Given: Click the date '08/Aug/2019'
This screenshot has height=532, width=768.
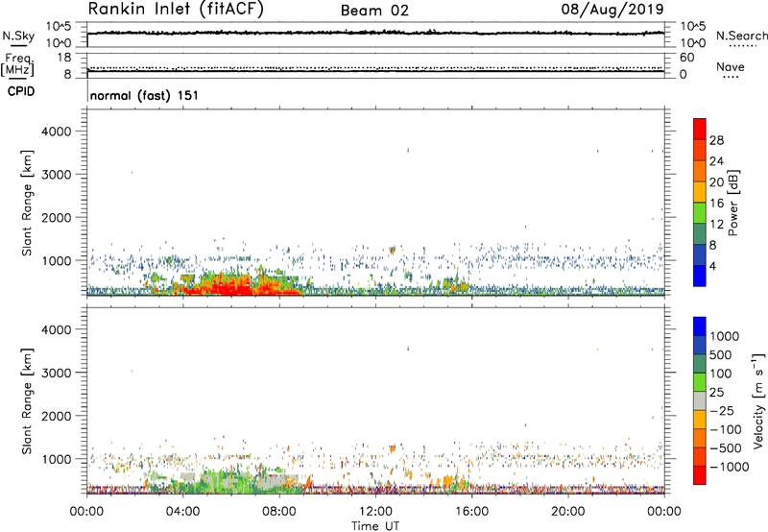Looking at the screenshot, I should [x=612, y=9].
